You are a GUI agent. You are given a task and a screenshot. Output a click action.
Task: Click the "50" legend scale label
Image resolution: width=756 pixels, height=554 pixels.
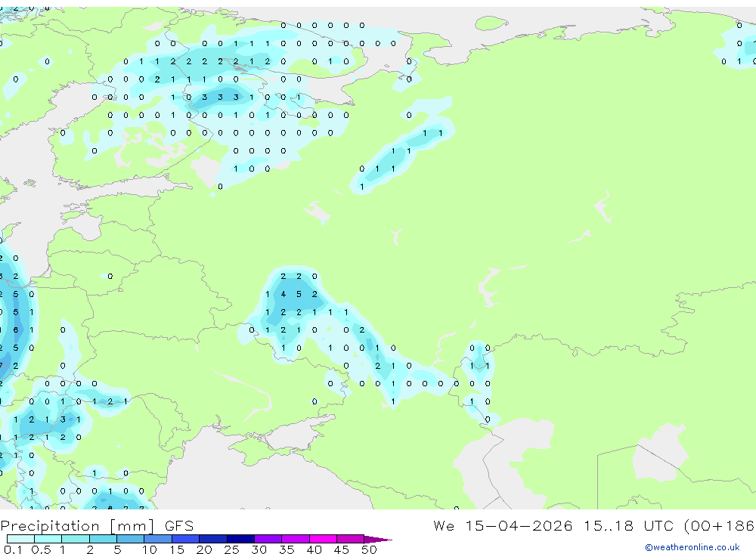pos(369,549)
